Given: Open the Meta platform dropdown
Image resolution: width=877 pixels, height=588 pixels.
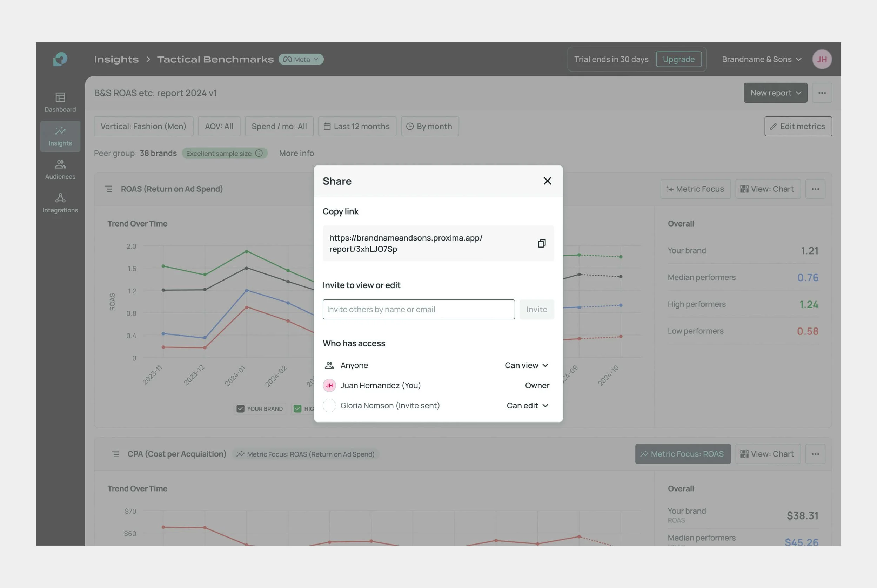Looking at the screenshot, I should point(301,59).
